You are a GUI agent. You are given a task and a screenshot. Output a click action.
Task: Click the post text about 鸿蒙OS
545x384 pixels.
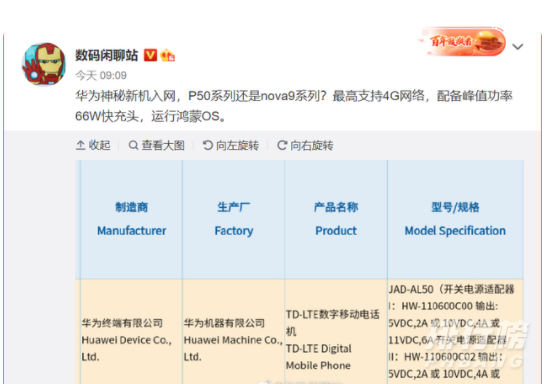pyautogui.click(x=294, y=106)
